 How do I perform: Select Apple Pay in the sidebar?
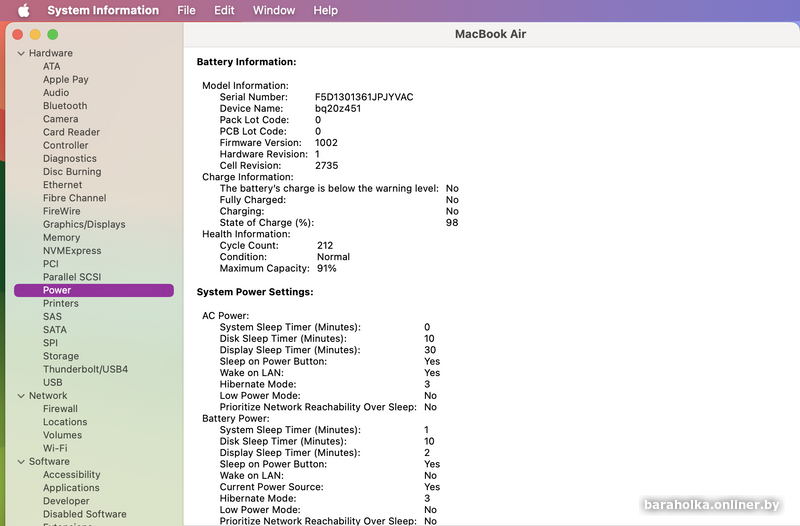tap(66, 80)
